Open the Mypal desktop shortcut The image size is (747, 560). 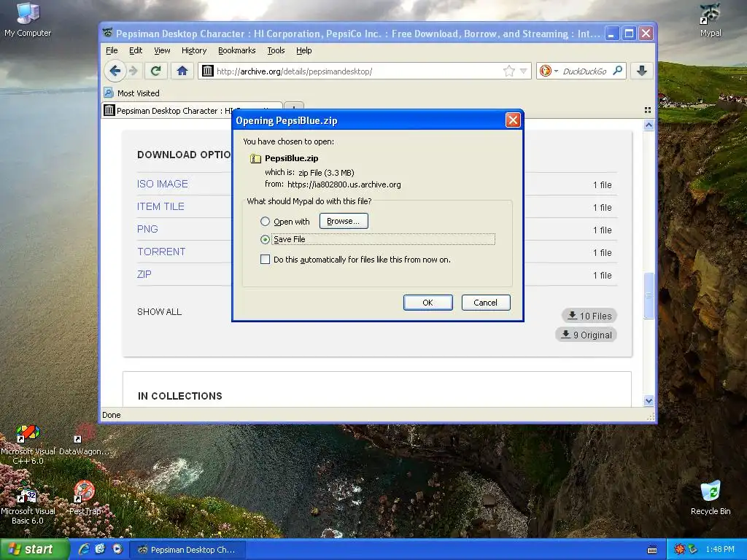(x=711, y=20)
